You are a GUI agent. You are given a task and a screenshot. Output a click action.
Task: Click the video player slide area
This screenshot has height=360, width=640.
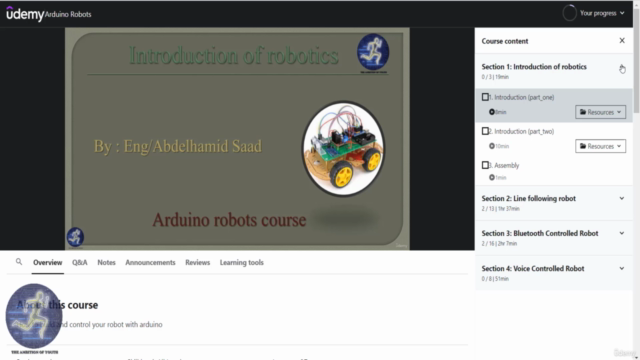click(237, 138)
